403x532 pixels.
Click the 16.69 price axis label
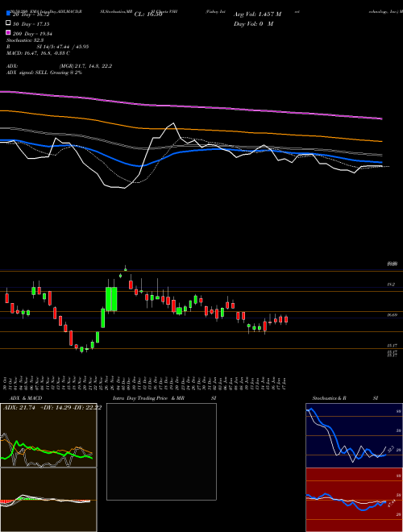pyautogui.click(x=393, y=315)
